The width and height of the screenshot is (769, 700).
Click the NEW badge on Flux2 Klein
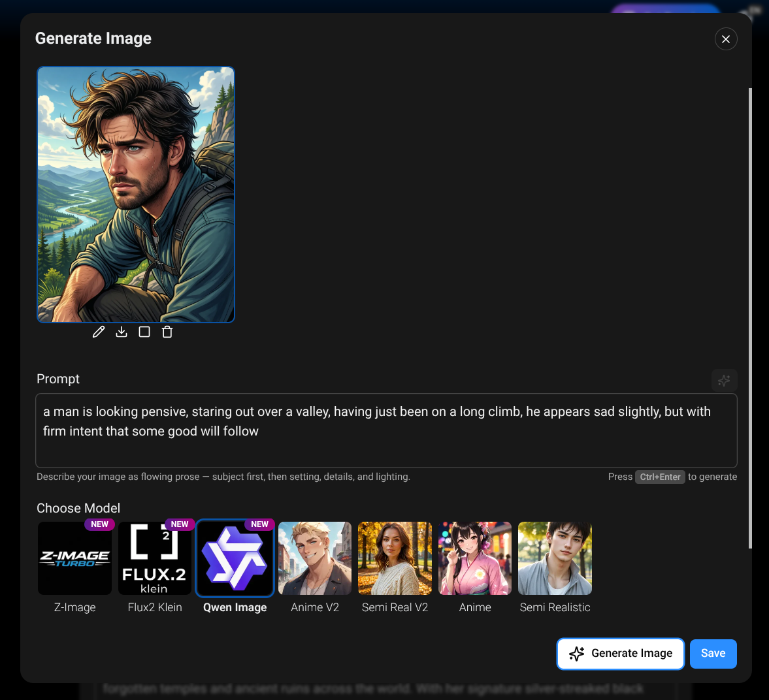(x=180, y=524)
